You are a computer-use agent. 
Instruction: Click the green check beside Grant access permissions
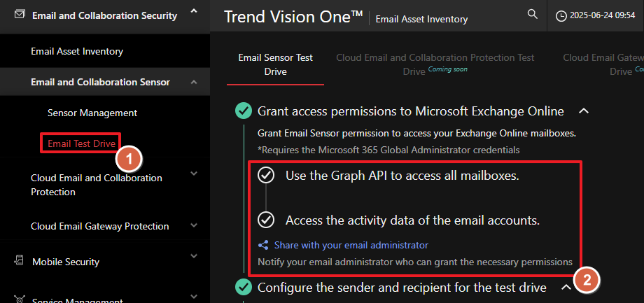tap(244, 111)
